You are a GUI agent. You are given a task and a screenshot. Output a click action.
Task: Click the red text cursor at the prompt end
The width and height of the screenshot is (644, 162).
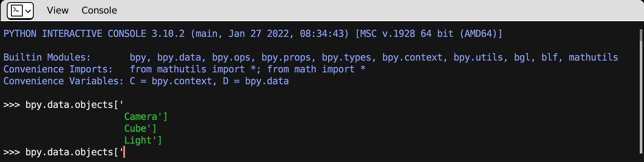[x=124, y=152]
